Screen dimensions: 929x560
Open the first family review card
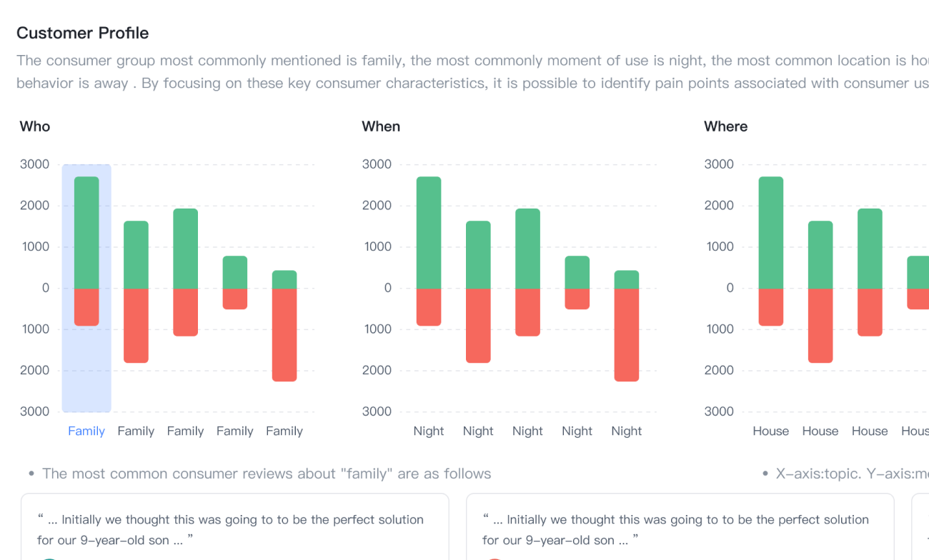tap(234, 529)
